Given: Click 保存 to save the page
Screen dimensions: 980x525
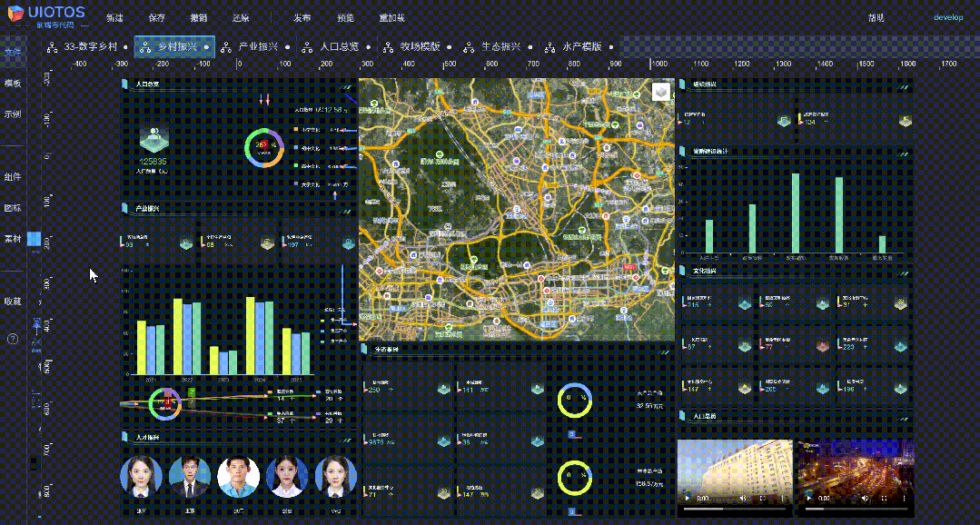Looking at the screenshot, I should coord(158,18).
